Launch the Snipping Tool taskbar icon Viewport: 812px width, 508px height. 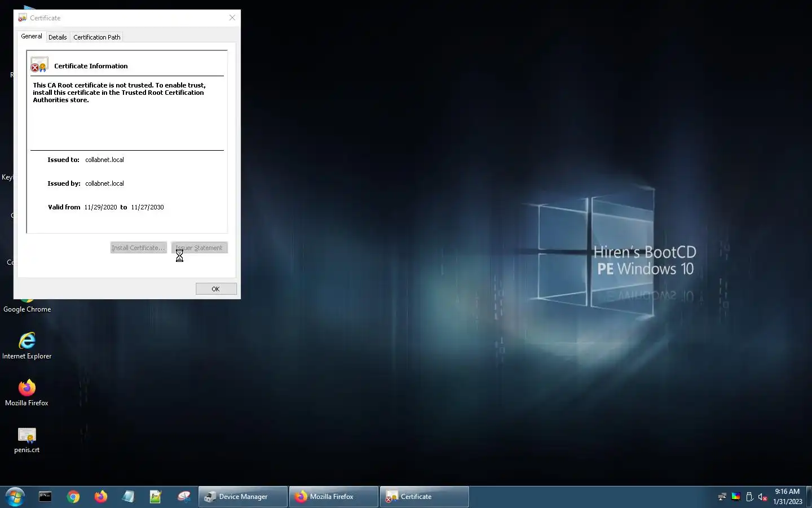coord(184,497)
